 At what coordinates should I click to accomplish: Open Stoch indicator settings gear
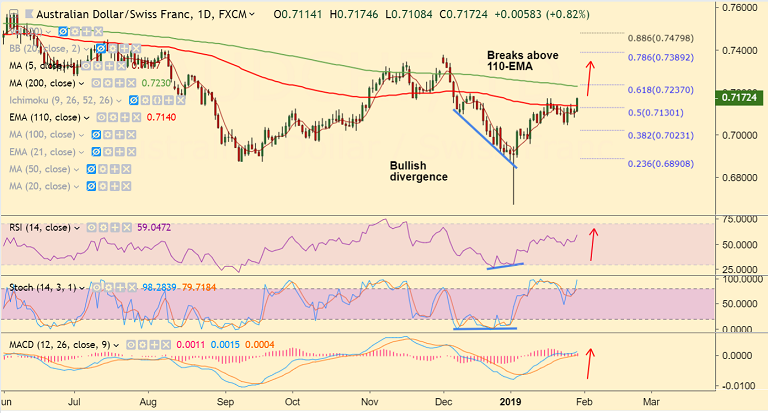(x=109, y=288)
